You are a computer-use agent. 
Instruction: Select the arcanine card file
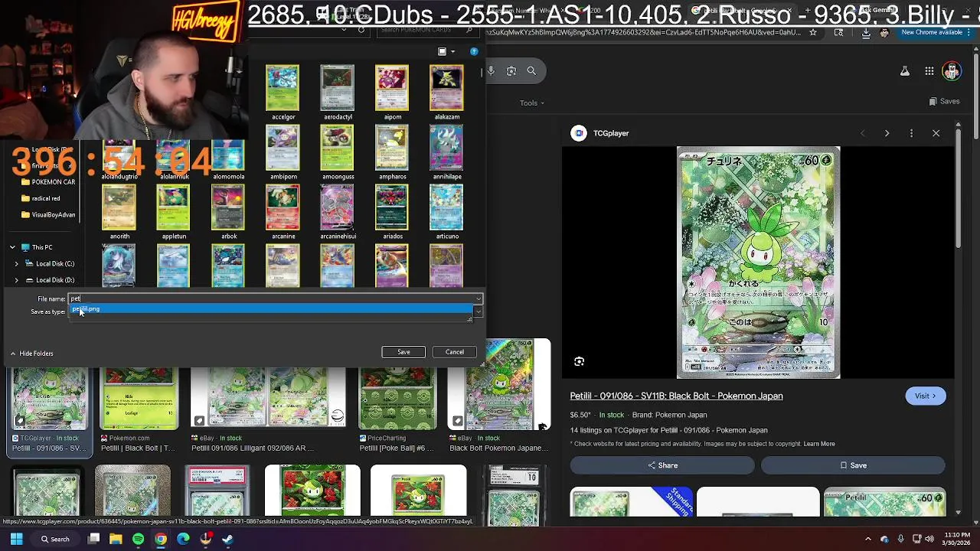(x=283, y=213)
